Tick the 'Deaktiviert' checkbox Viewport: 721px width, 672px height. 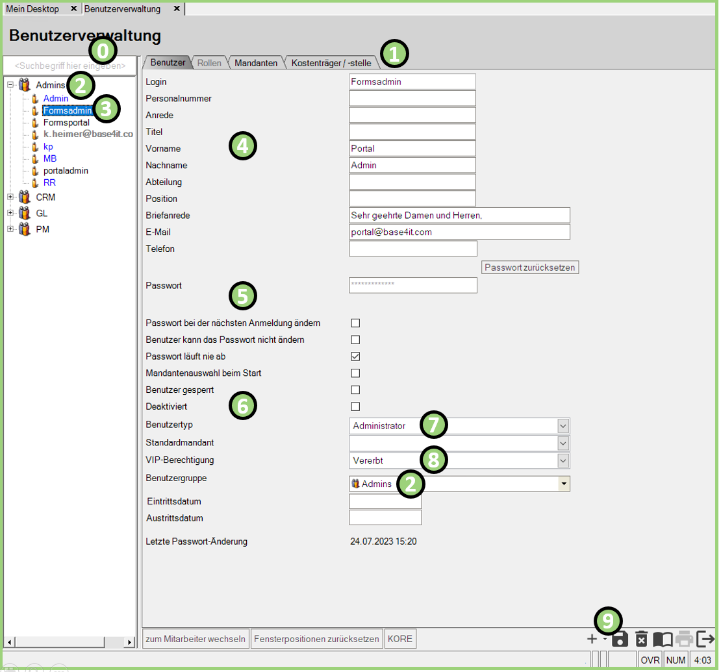click(355, 407)
